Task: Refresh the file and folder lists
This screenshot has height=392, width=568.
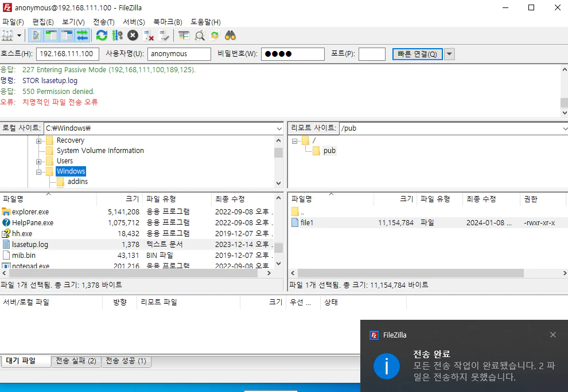Action: click(x=102, y=36)
